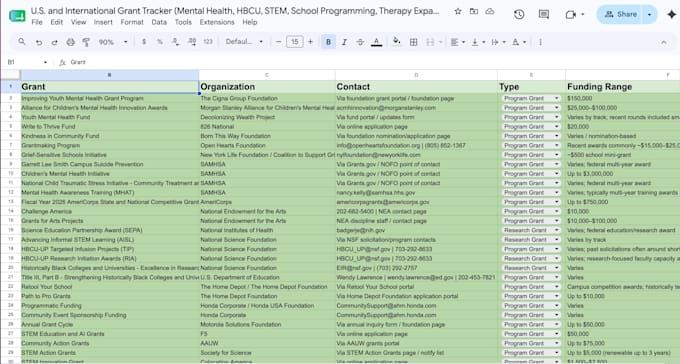Image resolution: width=680 pixels, height=364 pixels.
Task: Check cloud document status icon
Action: click(x=490, y=12)
